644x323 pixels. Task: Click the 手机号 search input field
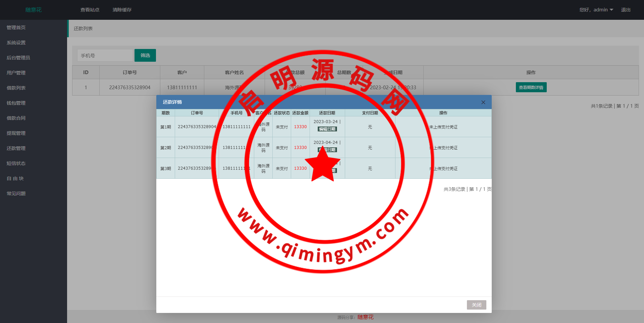click(x=105, y=56)
